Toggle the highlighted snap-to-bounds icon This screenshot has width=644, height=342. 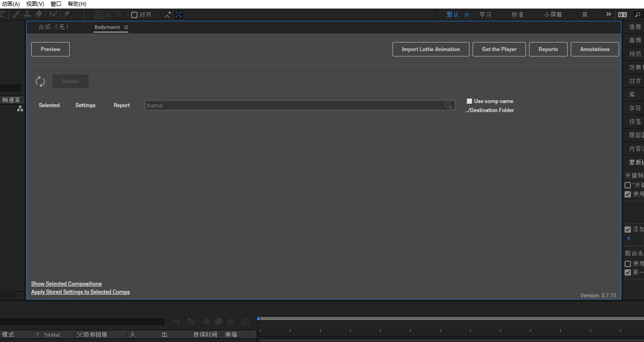click(x=179, y=14)
